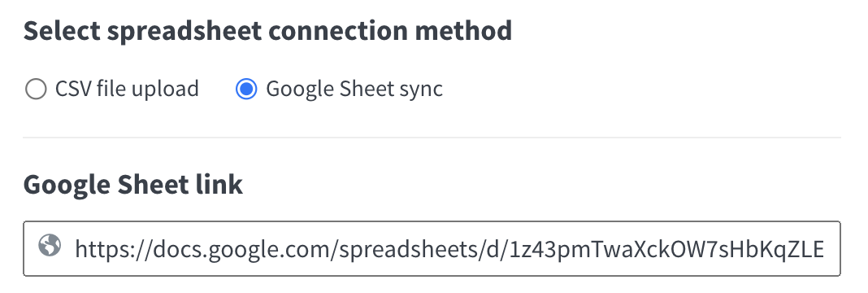Click the 'Google Sheet link' heading
Image resolution: width=868 pixels, height=293 pixels.
click(x=132, y=185)
